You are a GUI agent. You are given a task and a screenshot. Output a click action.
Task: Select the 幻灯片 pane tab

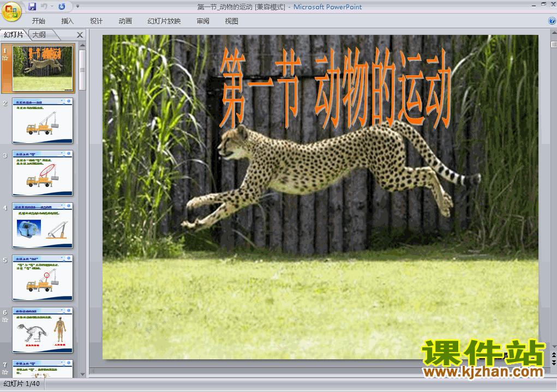pyautogui.click(x=14, y=35)
